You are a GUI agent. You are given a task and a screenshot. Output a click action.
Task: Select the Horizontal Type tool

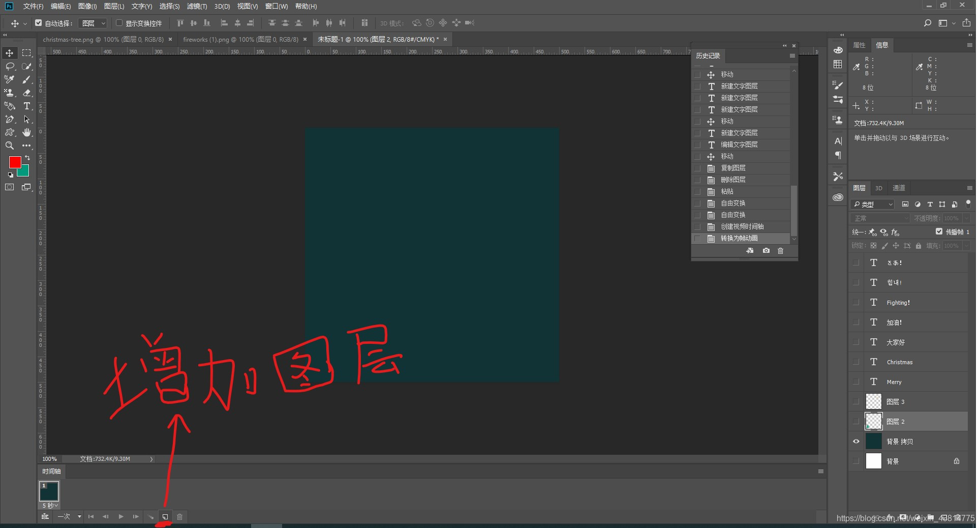[26, 106]
